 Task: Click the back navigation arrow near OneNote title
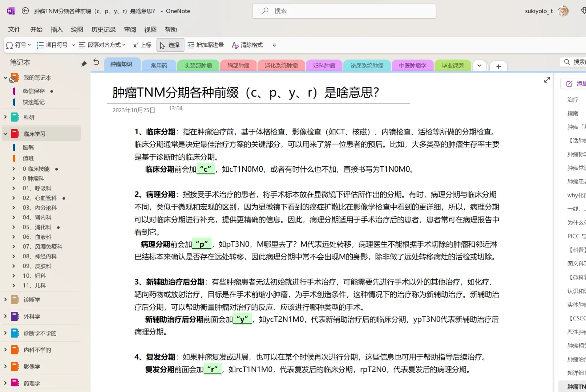[25, 11]
